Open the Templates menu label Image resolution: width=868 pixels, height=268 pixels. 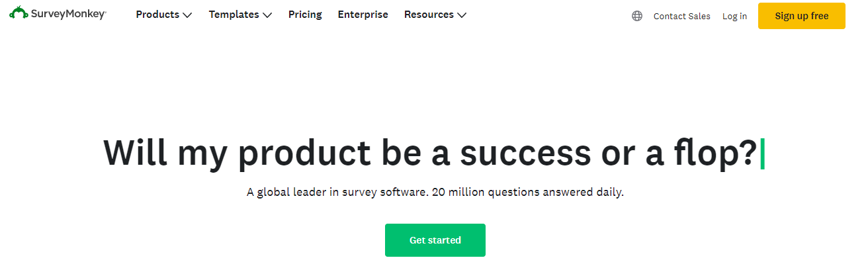pos(234,15)
